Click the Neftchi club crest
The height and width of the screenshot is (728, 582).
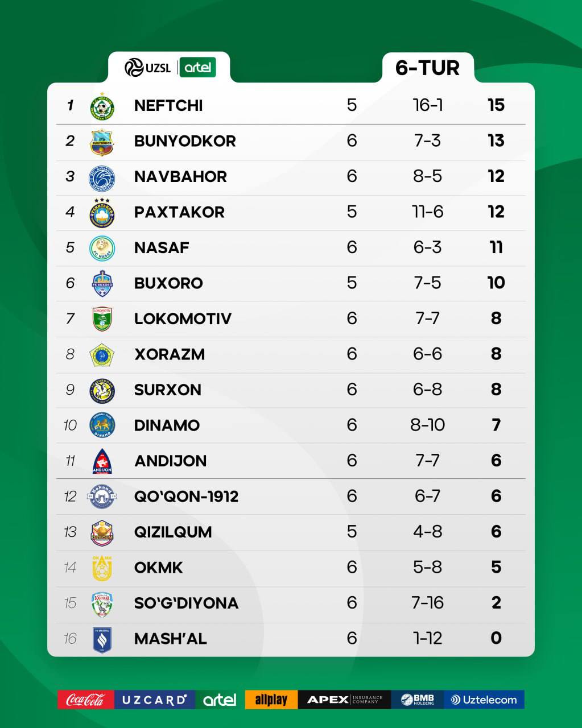(102, 106)
